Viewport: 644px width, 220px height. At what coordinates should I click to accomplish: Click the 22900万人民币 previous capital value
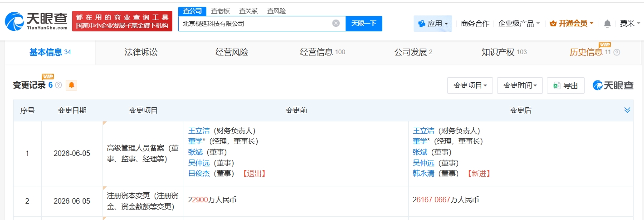(x=212, y=200)
